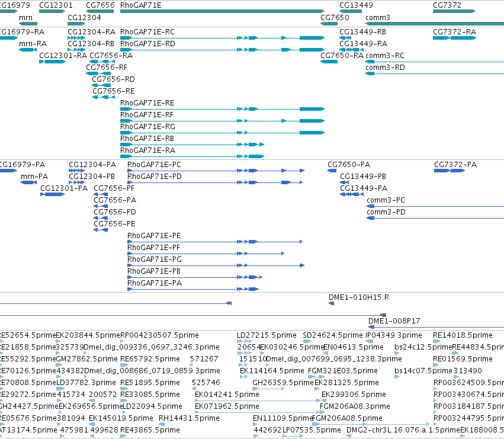Select the CG7656-PD protein label
Image resolution: width=504 pixels, height=439 pixels.
115,212
